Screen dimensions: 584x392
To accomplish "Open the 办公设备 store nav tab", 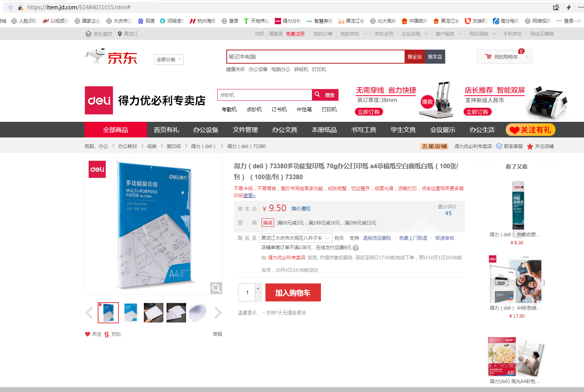I will pos(206,130).
